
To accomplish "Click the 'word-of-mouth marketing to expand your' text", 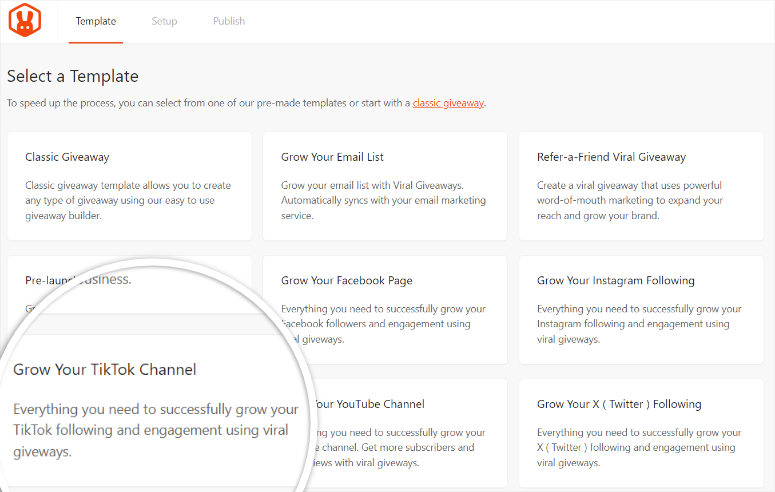I will [x=630, y=200].
